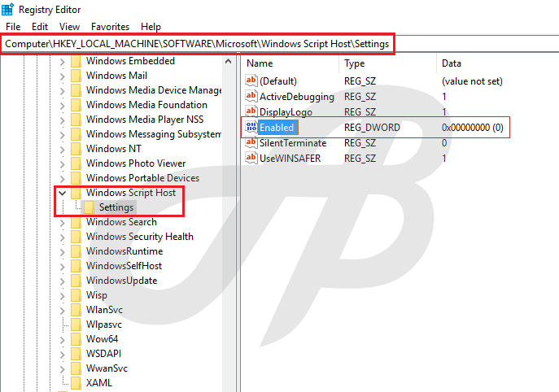Open the Help menu

point(151,27)
